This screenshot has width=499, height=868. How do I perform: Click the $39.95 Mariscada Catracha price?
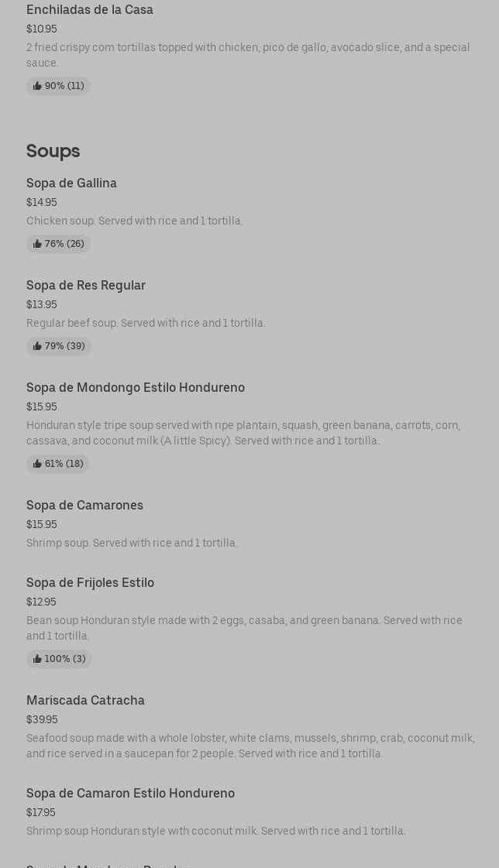click(x=42, y=720)
